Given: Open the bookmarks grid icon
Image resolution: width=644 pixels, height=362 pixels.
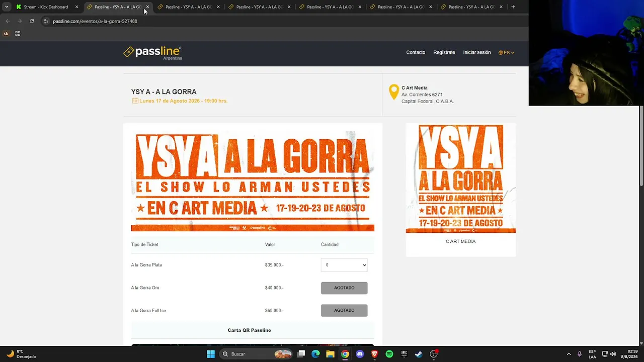Looking at the screenshot, I should point(18,34).
